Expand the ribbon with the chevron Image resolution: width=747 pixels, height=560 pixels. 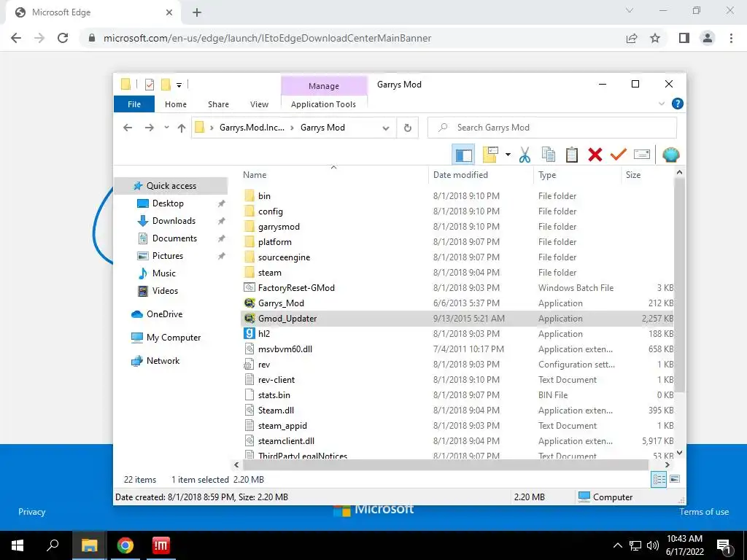coord(661,104)
